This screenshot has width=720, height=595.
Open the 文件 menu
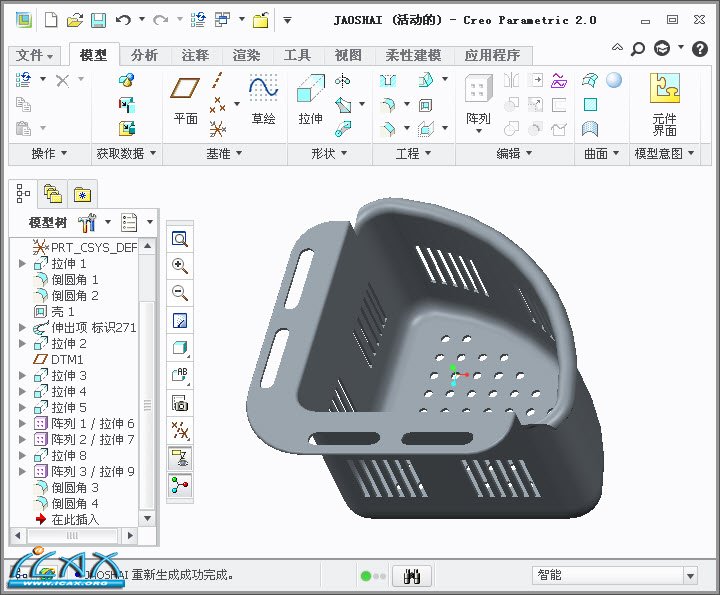coord(34,56)
